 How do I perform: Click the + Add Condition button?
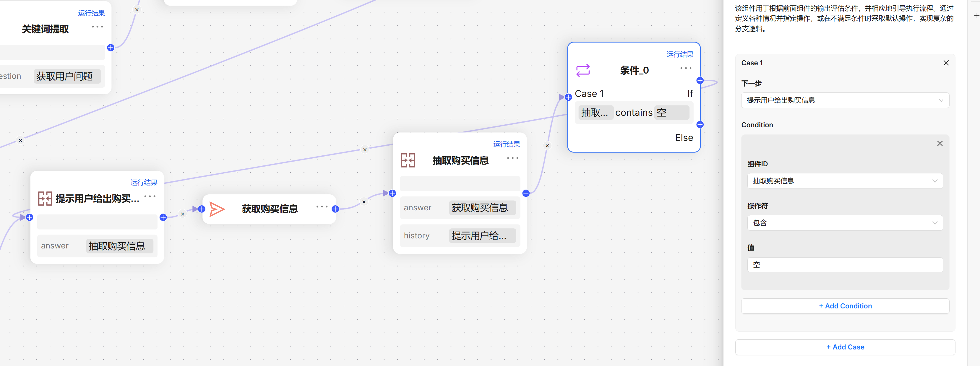coord(845,306)
